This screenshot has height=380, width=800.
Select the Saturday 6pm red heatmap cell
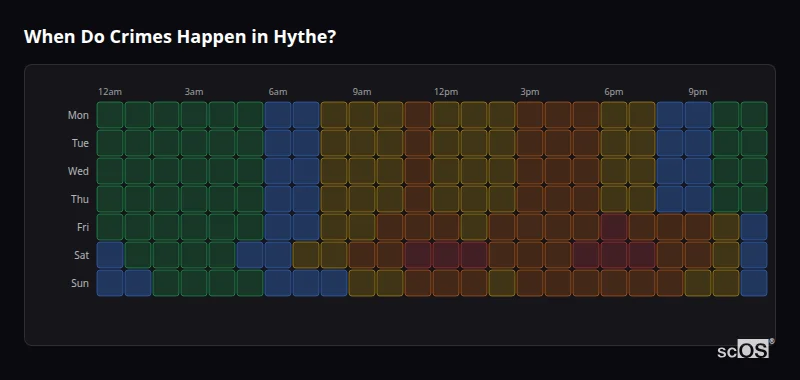coord(614,255)
